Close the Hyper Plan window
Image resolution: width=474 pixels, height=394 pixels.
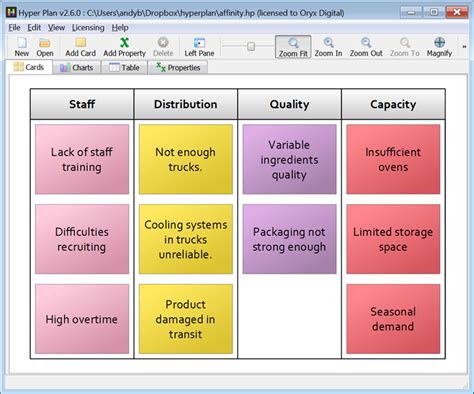[457, 13]
